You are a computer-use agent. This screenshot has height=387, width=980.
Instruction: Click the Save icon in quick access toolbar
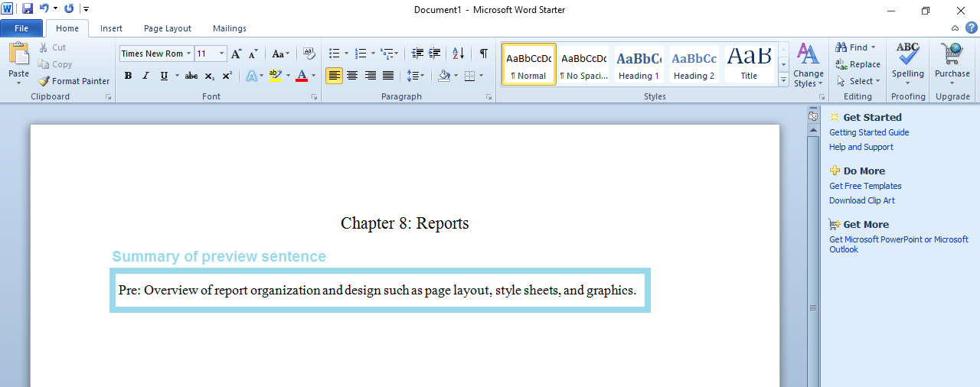[x=28, y=8]
